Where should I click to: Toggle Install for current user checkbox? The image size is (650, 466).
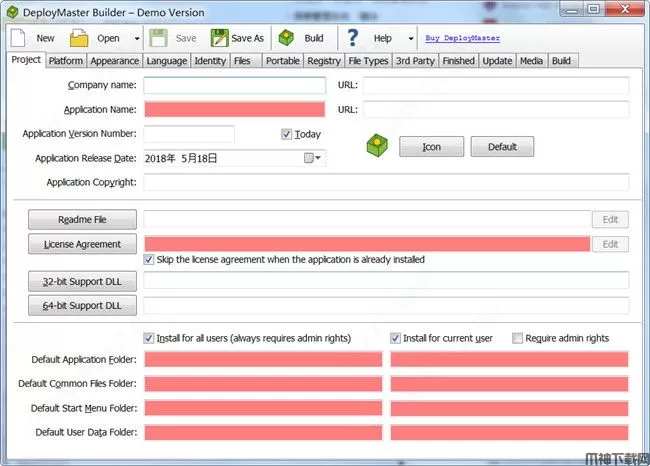(x=395, y=338)
